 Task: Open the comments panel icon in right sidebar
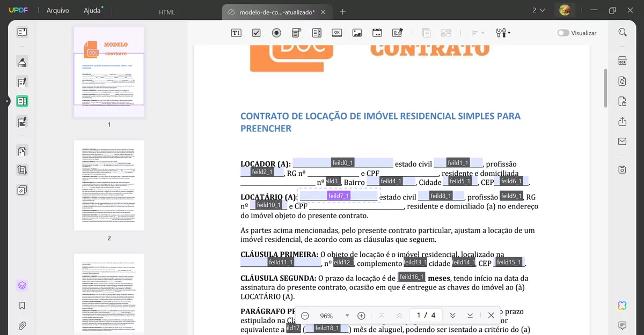coord(623,325)
